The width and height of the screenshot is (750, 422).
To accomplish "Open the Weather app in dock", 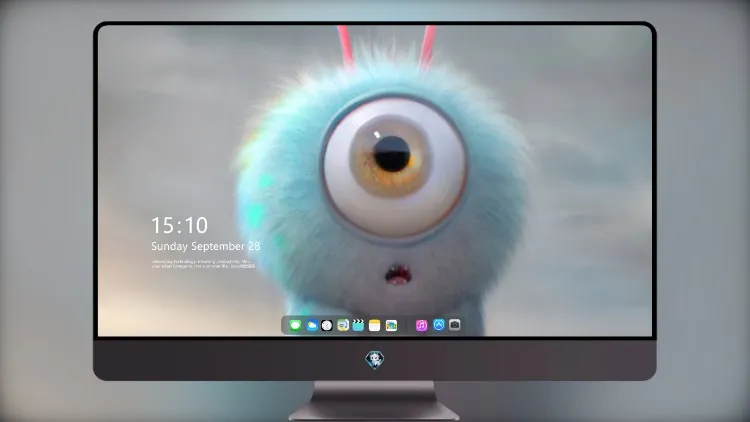I will click(312, 325).
